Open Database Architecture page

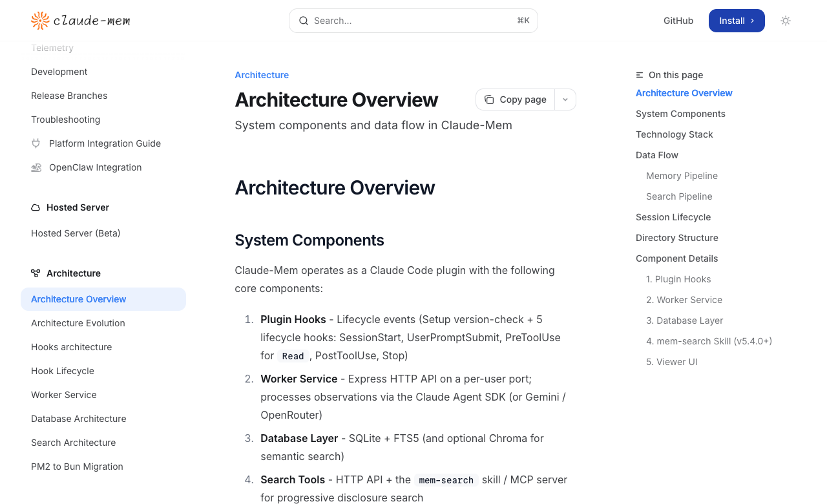79,419
